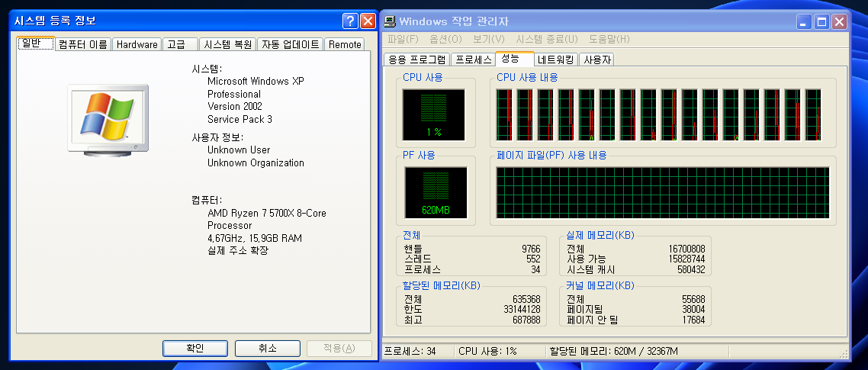Click the Unknown User text
This screenshot has height=370, width=868.
pyautogui.click(x=240, y=150)
